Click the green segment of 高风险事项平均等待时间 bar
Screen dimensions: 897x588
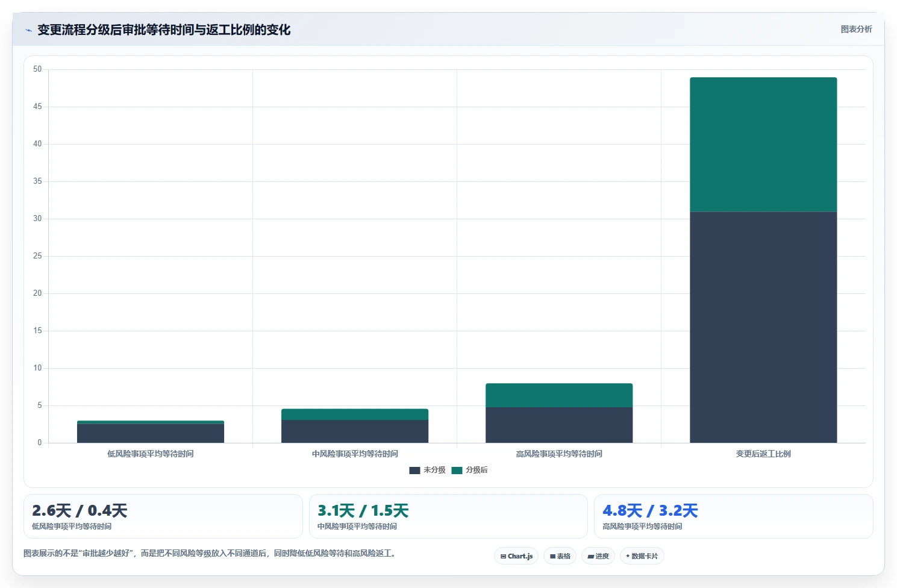point(559,395)
